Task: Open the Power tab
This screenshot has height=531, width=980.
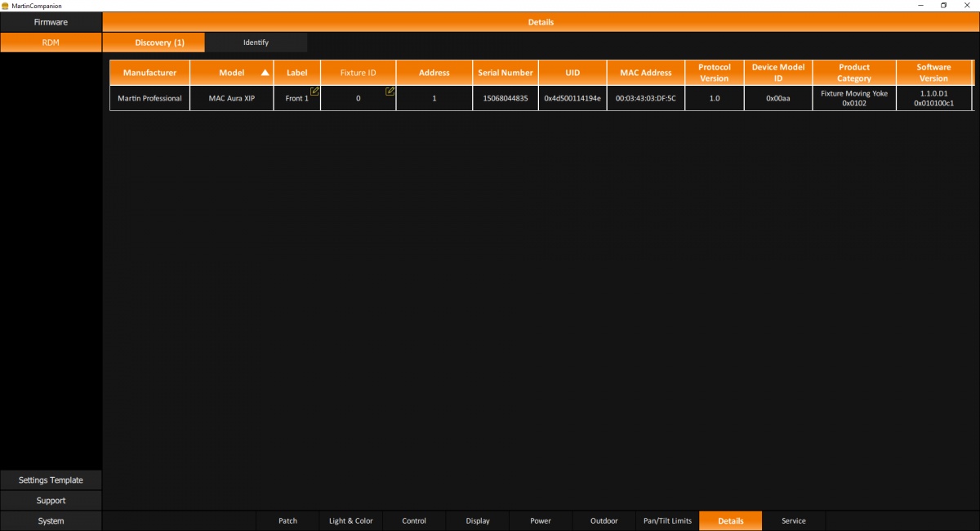Action: pos(541,521)
